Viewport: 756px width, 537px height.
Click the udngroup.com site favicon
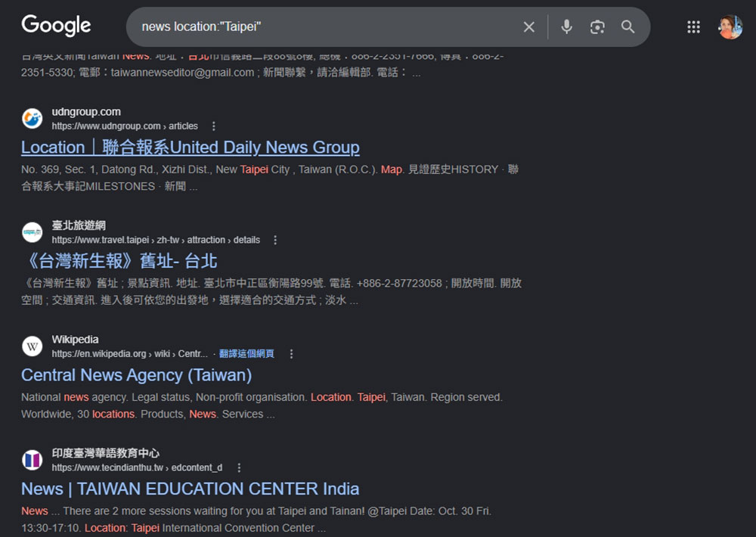tap(33, 118)
